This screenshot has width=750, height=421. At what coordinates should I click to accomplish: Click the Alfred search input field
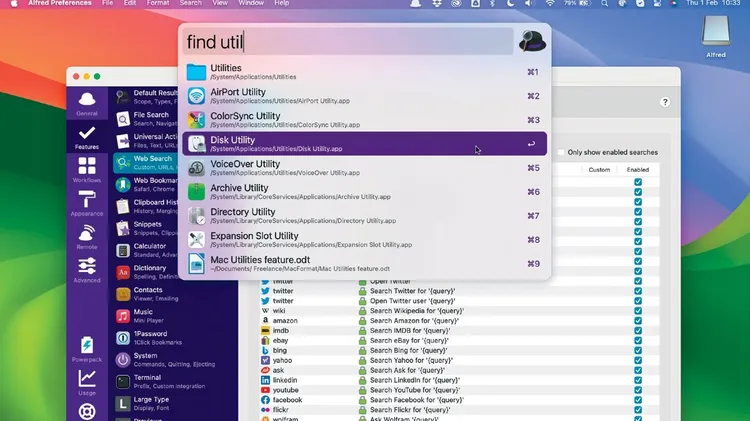pyautogui.click(x=348, y=42)
